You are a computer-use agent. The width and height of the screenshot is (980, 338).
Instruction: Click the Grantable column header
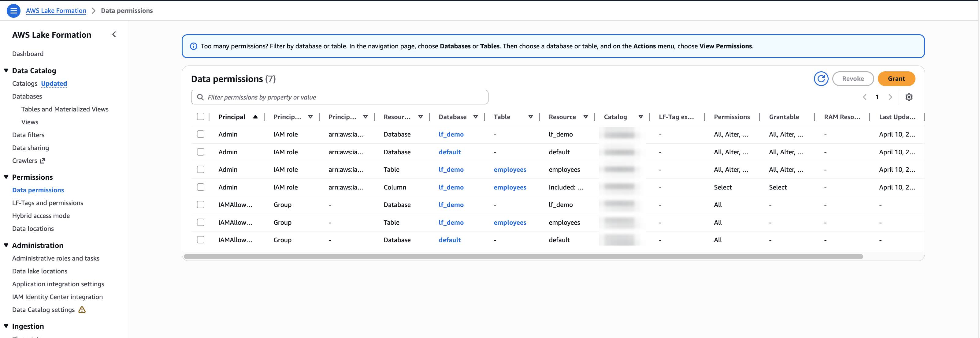point(784,117)
